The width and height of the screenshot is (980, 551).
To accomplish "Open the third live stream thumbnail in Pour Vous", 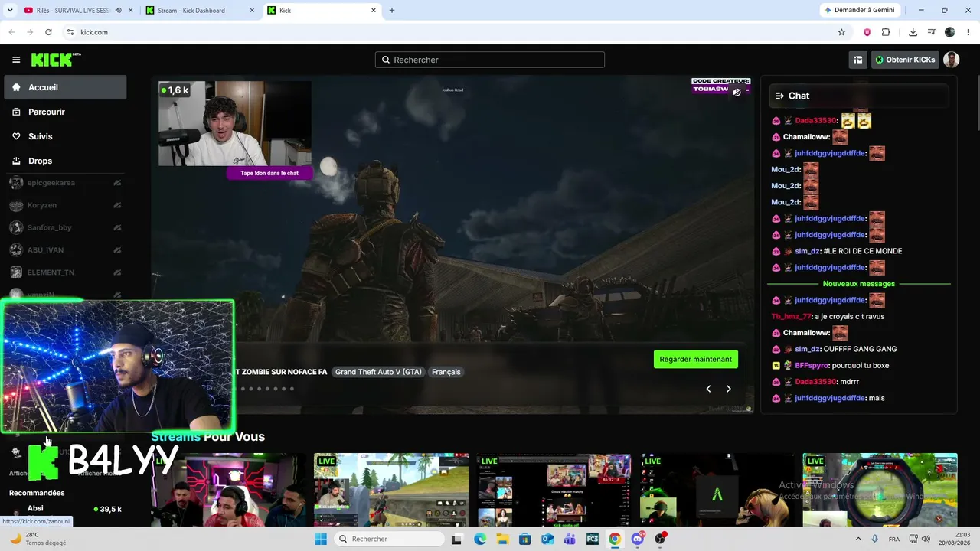I will (554, 490).
